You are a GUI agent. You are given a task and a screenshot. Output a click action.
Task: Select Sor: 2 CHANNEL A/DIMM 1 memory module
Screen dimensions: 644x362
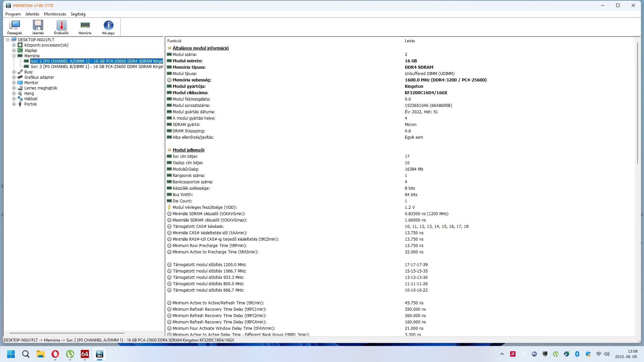[97, 61]
